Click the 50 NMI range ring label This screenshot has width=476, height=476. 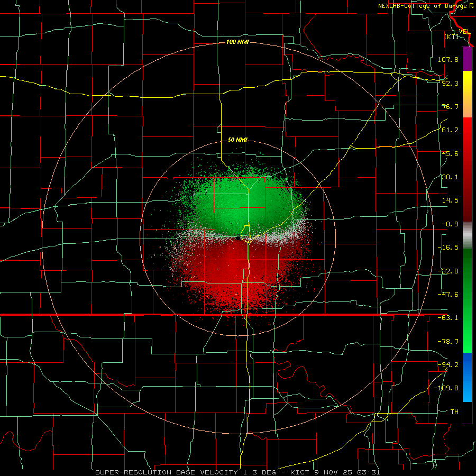tap(237, 140)
